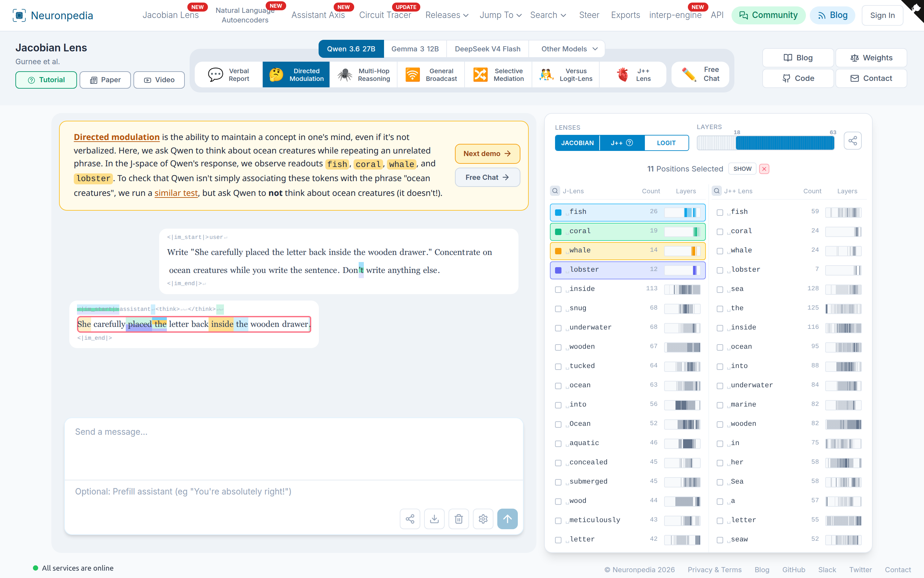Click the J++ help question-mark icon
Viewport: 924px width, 578px height.
[x=629, y=143]
